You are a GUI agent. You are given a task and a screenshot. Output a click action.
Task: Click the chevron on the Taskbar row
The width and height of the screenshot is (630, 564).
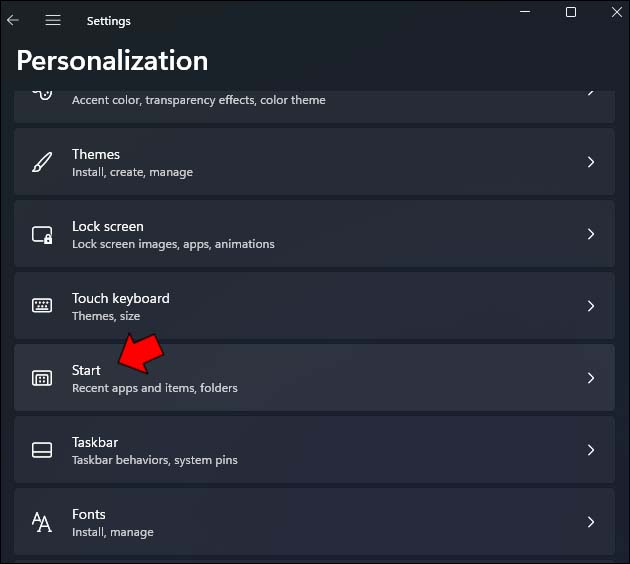point(591,450)
